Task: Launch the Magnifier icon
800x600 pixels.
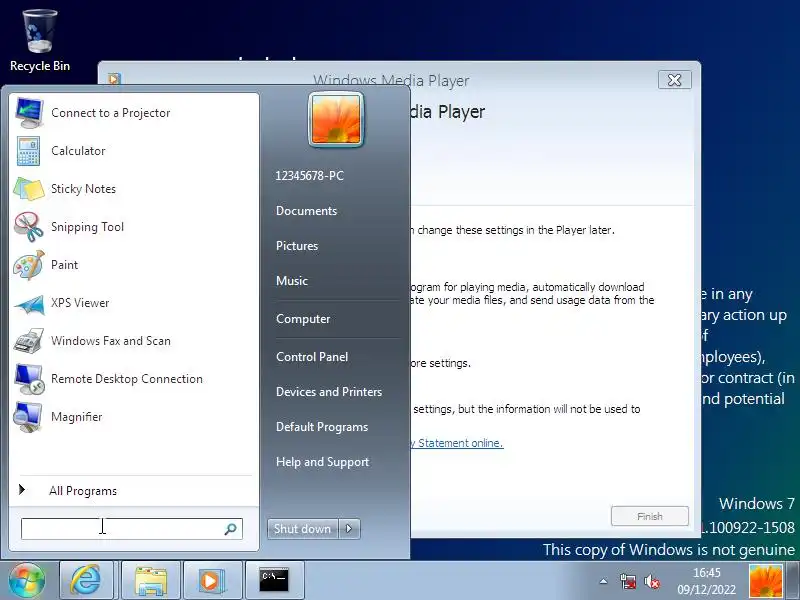Action: (x=28, y=417)
